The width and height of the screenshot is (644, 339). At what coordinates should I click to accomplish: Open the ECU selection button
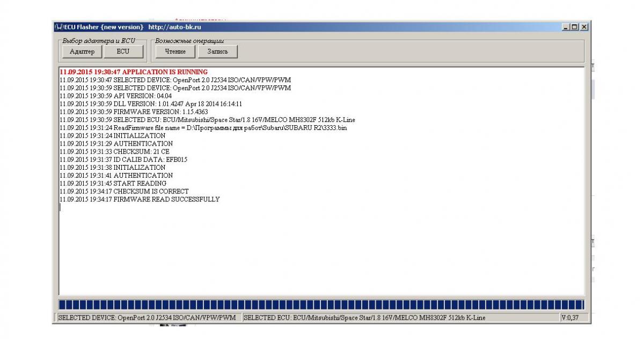(x=123, y=52)
